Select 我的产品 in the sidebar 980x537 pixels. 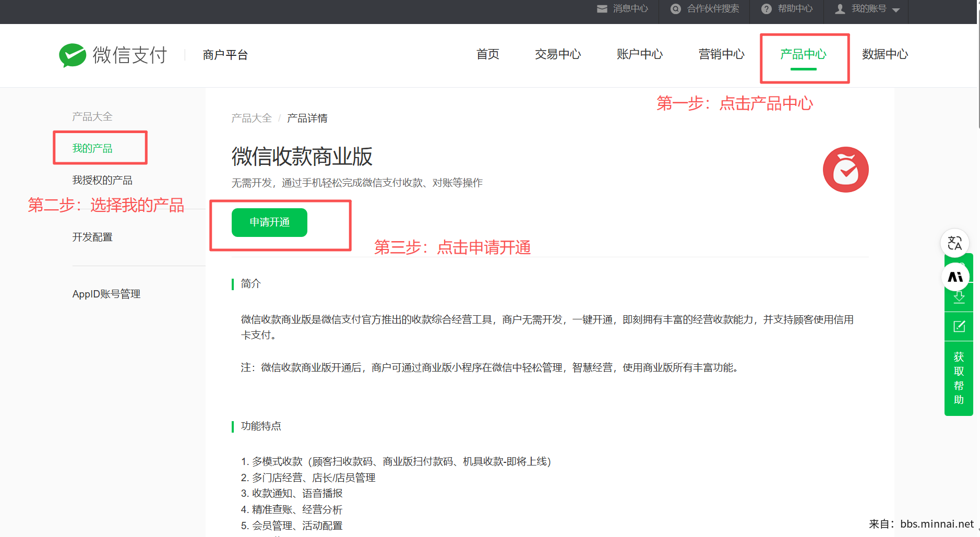click(92, 148)
